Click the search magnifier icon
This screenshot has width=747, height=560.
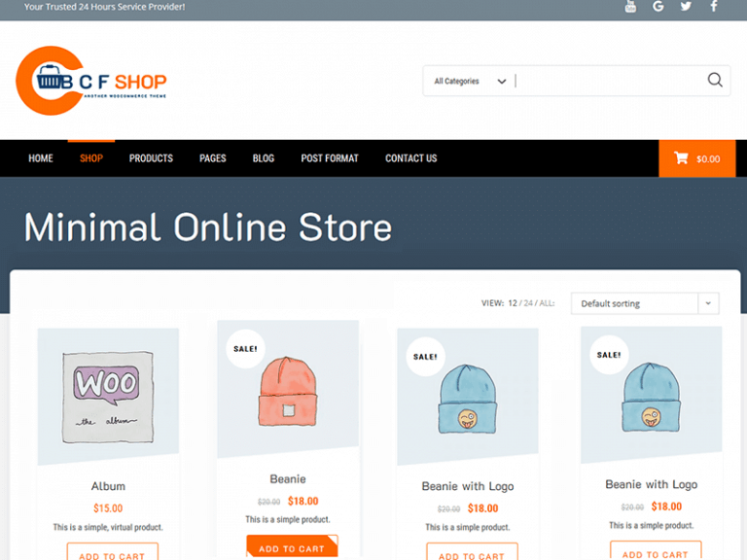pos(715,80)
